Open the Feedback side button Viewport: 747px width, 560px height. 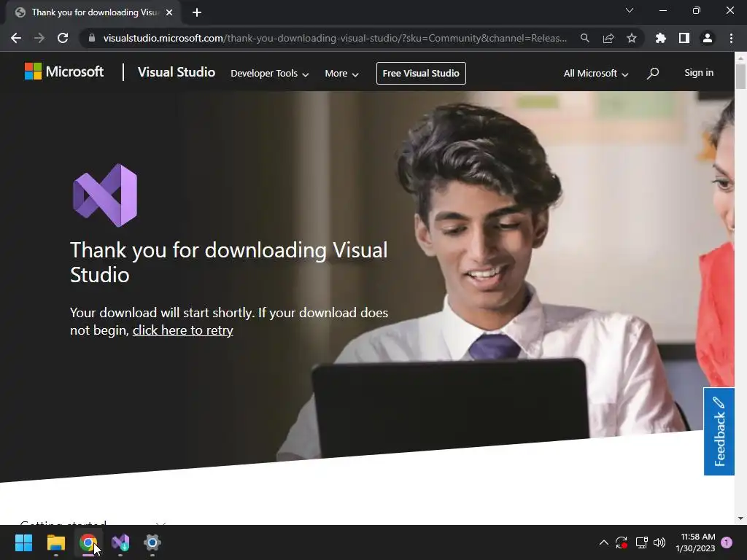tap(719, 432)
